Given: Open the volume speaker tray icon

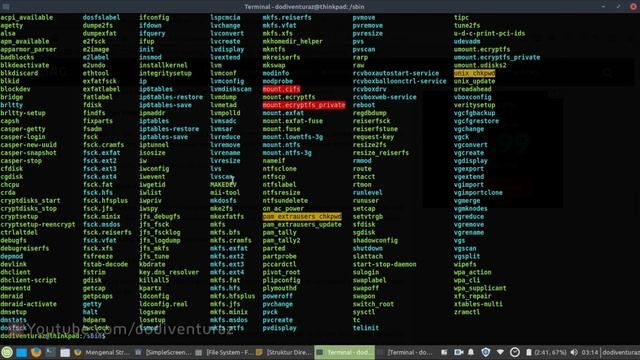Looking at the screenshot, I should tap(574, 352).
